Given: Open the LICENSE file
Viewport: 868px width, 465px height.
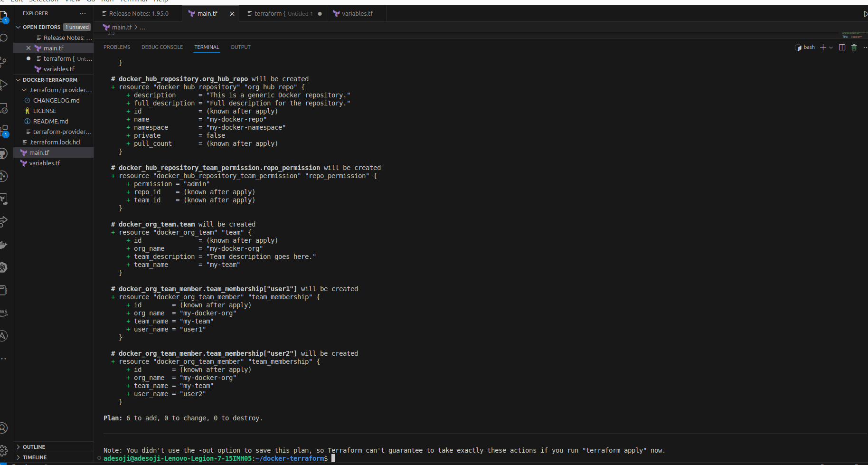Looking at the screenshot, I should click(x=45, y=111).
